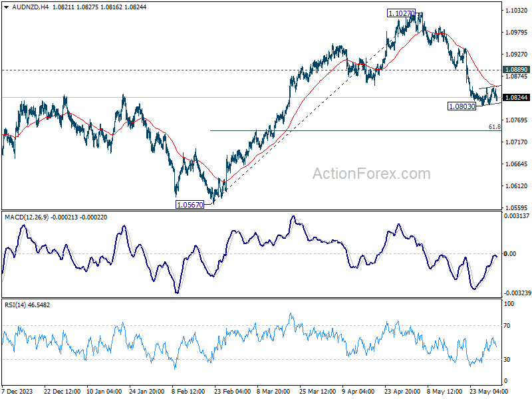
Task: Select the 1.10270 high price label
Action: pyautogui.click(x=401, y=13)
